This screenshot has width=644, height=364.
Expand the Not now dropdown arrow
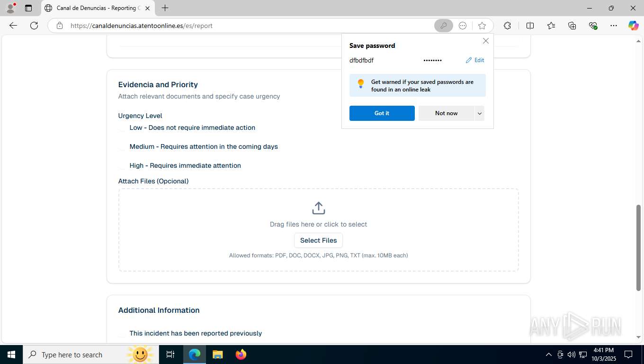pos(480,113)
